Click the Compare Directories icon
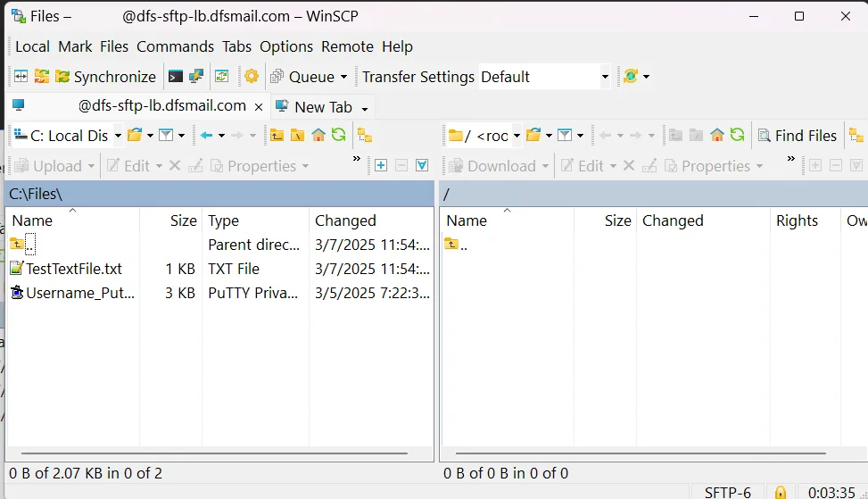This screenshot has width=868, height=499. (x=21, y=77)
